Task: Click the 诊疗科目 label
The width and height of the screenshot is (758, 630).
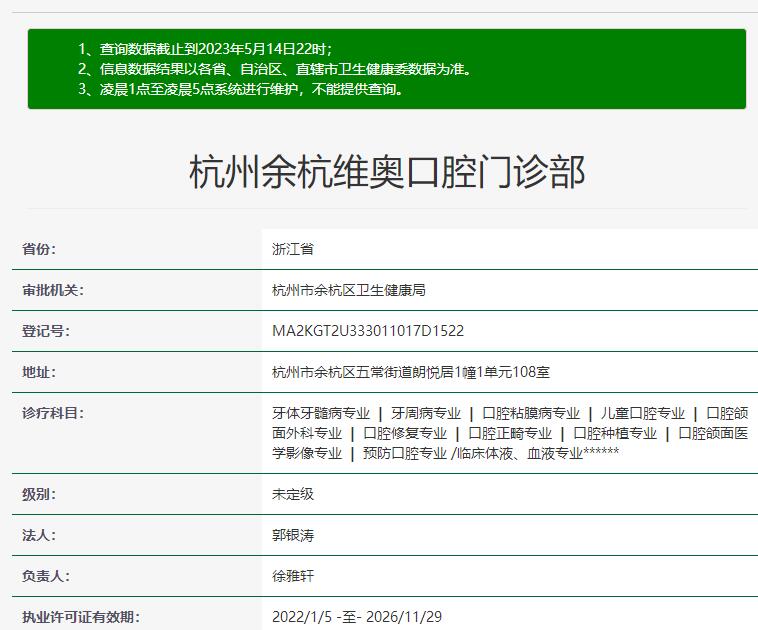Action: (53, 413)
